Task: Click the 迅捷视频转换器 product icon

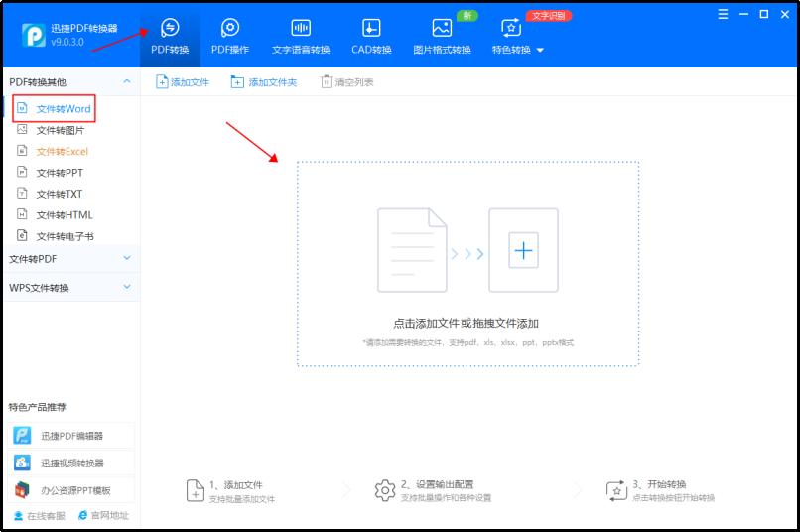Action: (x=22, y=463)
